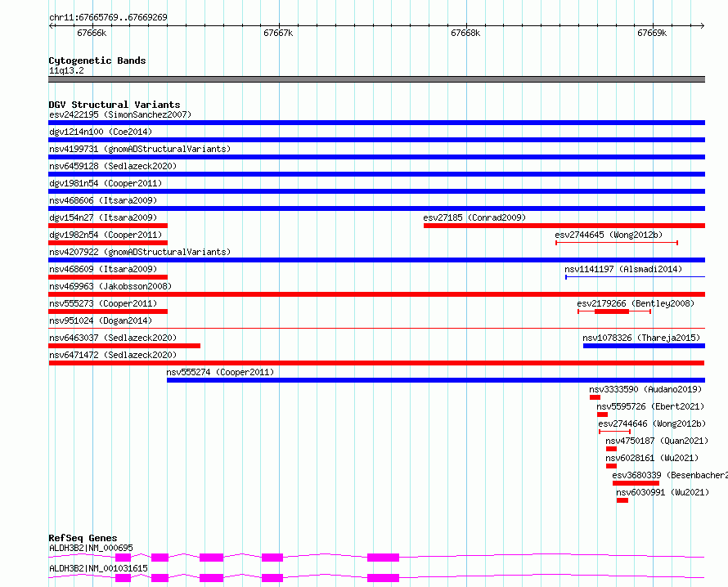This screenshot has width=728, height=587.
Task: Open dgv154n27 (Itsara2009) variant label
Action: 103,217
